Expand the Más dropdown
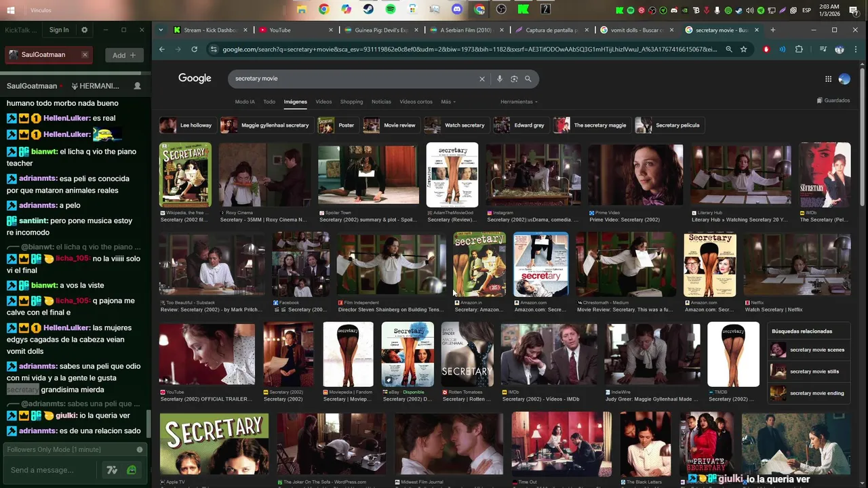The image size is (868, 488). click(x=448, y=102)
